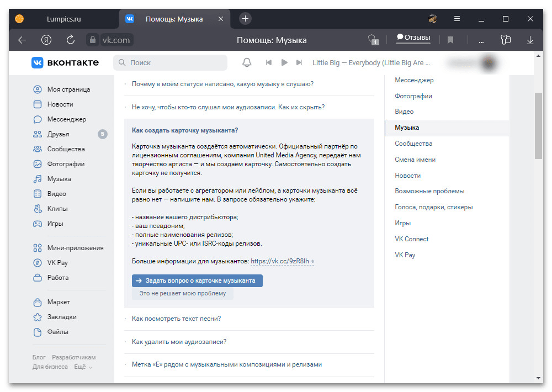Select Голоса, подарки, стикеры category
552x392 pixels.
pyautogui.click(x=434, y=207)
